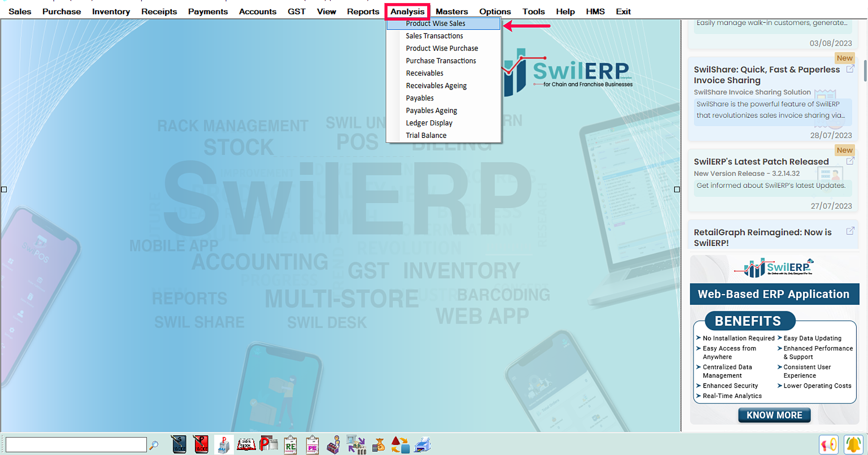Open the RE clipboard toolbar icon

pos(290,445)
